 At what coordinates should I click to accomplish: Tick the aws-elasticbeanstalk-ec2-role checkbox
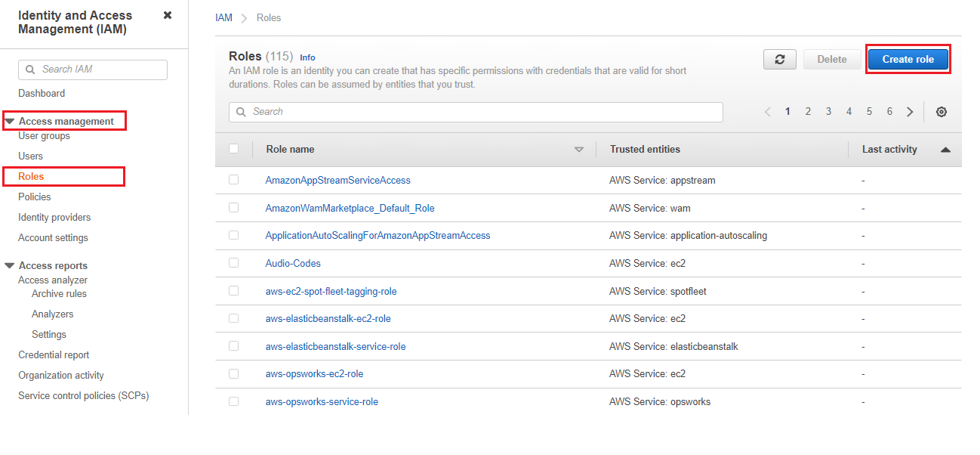pos(234,318)
